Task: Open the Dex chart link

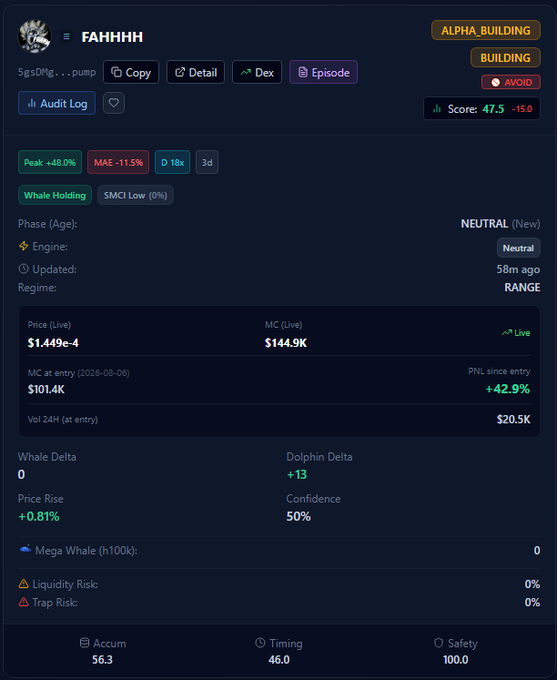Action: point(257,72)
